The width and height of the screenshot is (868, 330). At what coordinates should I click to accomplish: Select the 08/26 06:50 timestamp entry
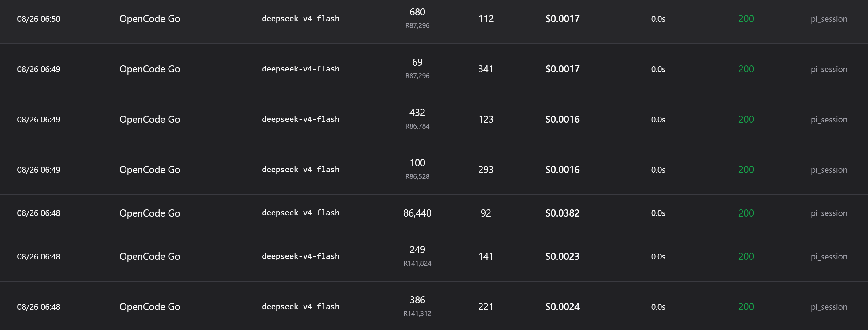pyautogui.click(x=39, y=19)
